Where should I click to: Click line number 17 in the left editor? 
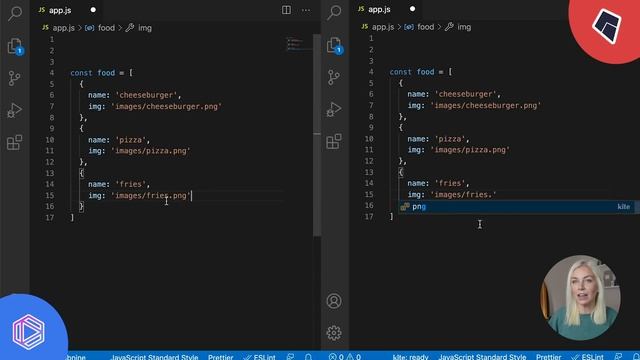tap(50, 218)
